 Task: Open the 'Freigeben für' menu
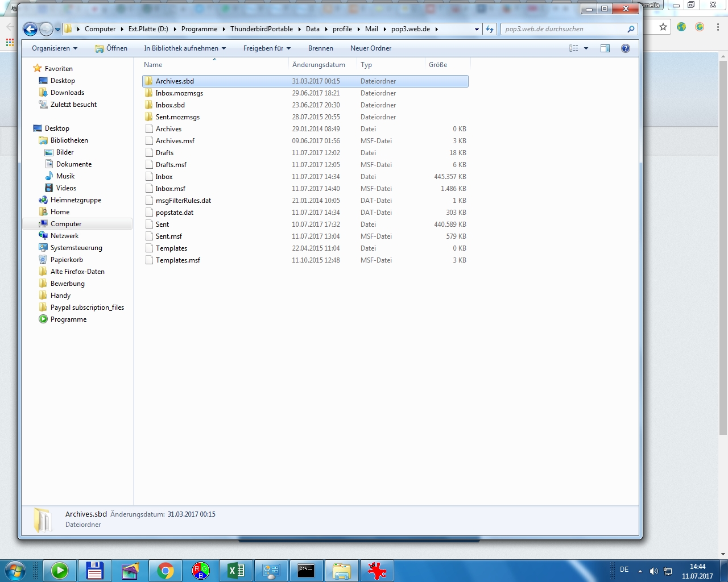pyautogui.click(x=267, y=48)
